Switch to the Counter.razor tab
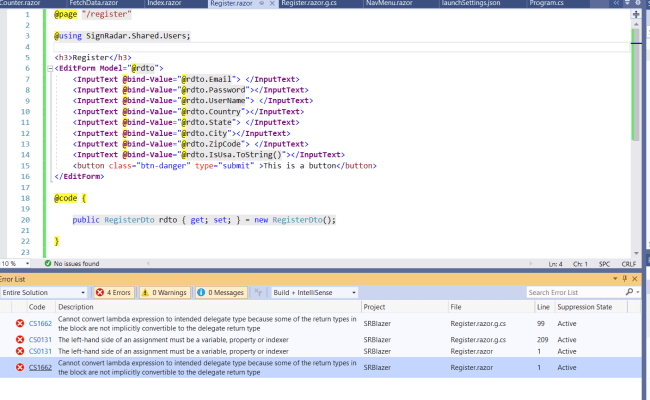Viewport: 650px width, 400px height. click(x=20, y=3)
